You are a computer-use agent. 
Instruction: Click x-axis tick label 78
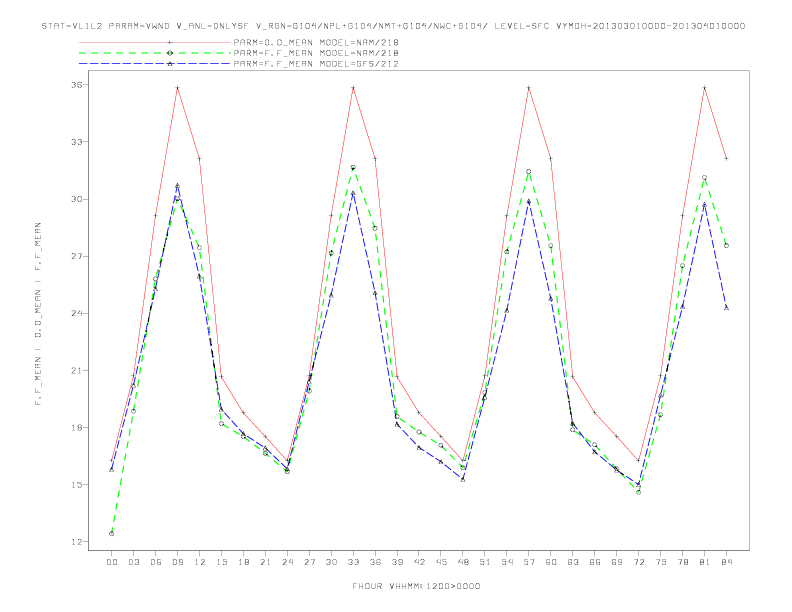[x=683, y=562]
